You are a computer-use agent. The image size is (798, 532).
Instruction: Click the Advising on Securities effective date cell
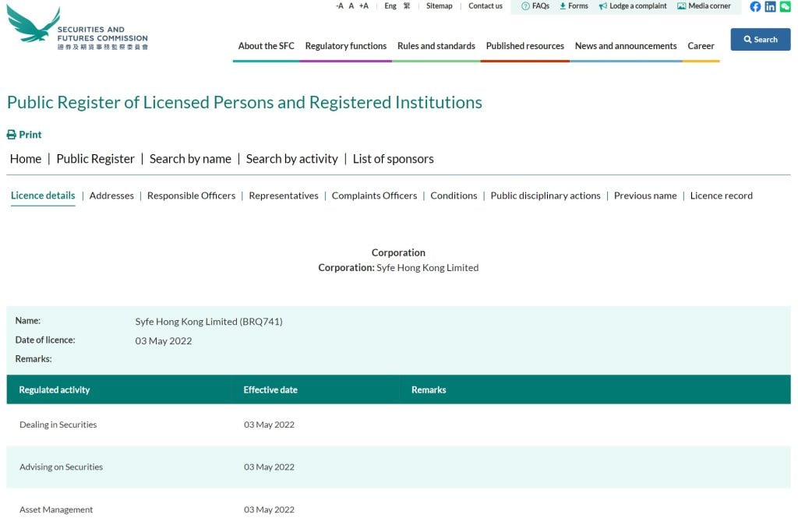(x=269, y=467)
